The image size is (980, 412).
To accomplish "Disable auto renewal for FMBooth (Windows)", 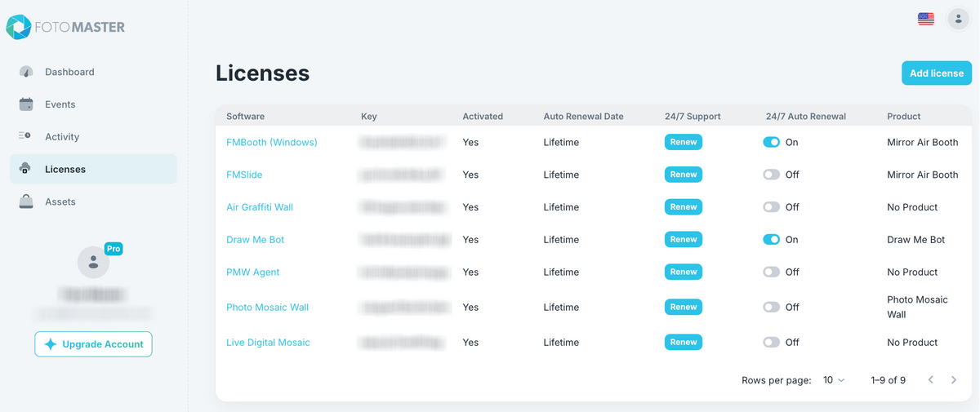I will point(771,142).
